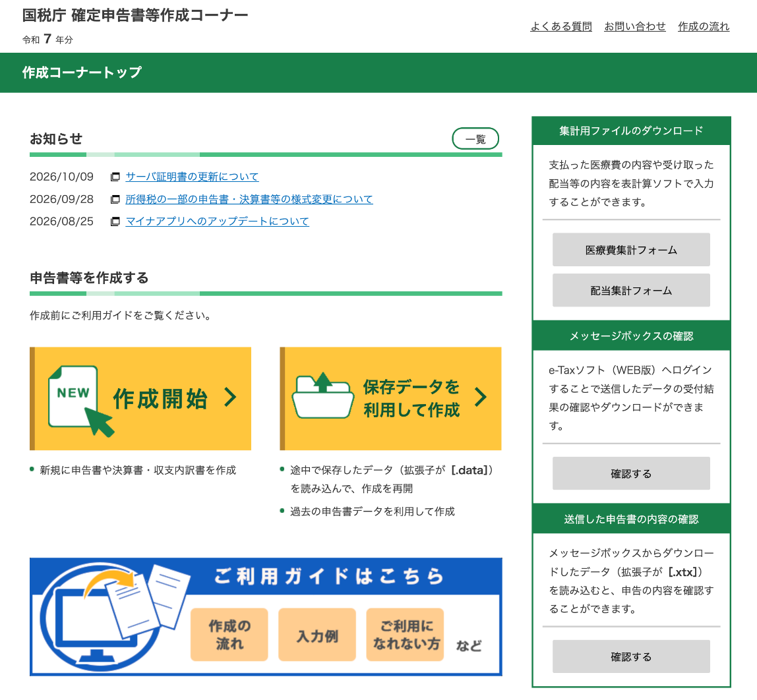Viewport: 757px width, 700px height.
Task: Click the ご利用ガイドはこちら banner title
Action: click(329, 577)
